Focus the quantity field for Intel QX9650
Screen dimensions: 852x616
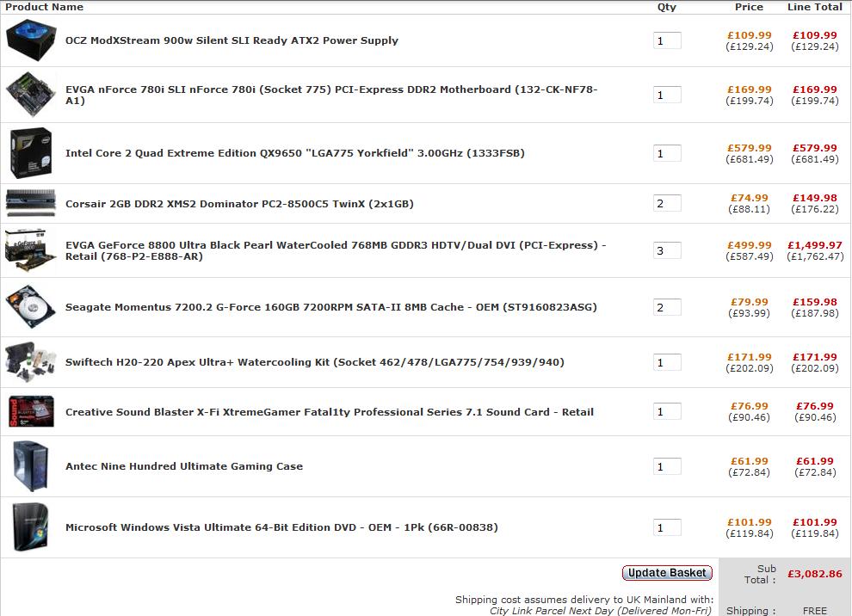tap(667, 153)
